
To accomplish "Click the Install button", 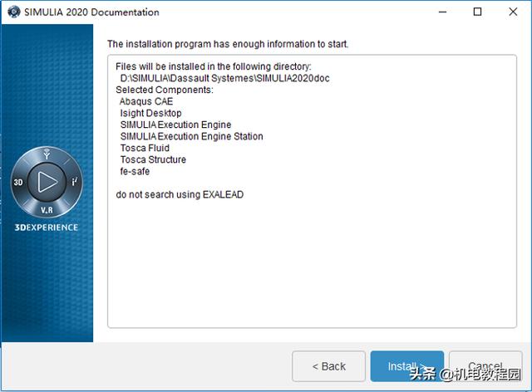I will (x=406, y=366).
